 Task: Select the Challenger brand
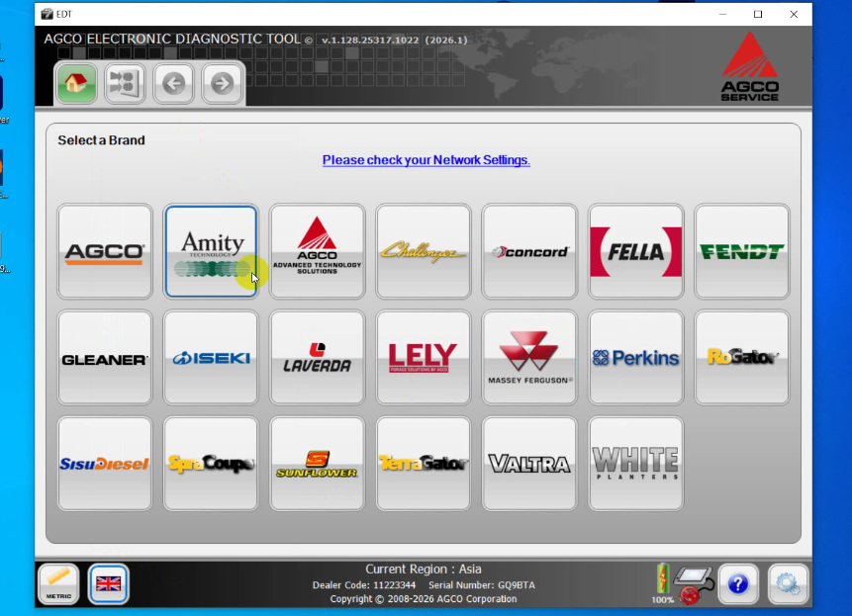(x=423, y=250)
